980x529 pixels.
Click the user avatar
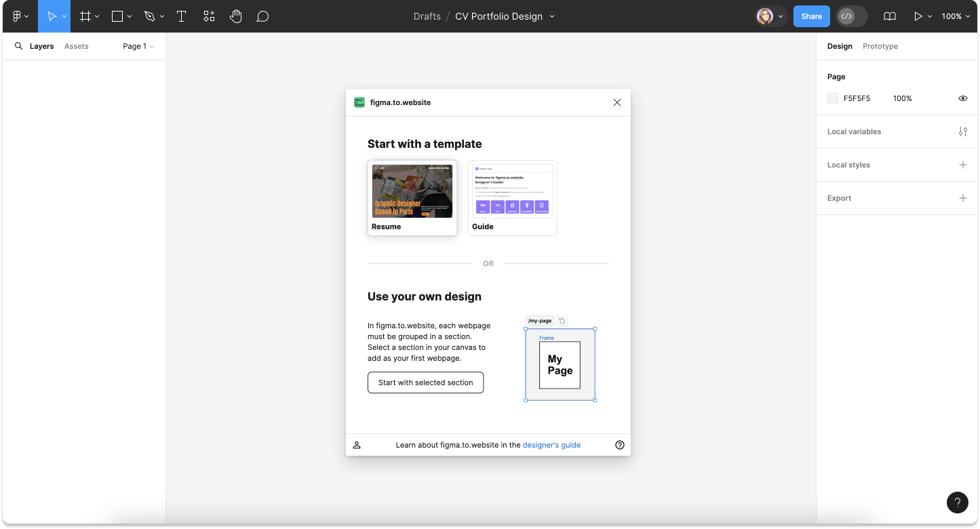pyautogui.click(x=765, y=16)
